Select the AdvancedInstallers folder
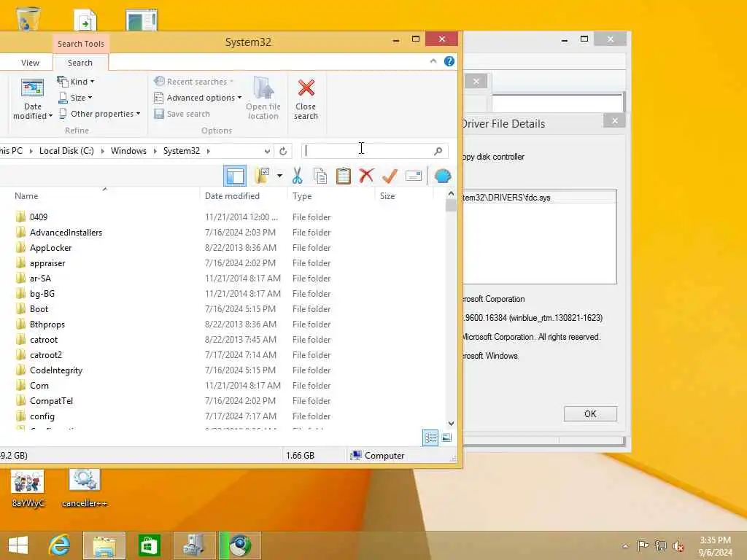The width and height of the screenshot is (747, 560). click(x=66, y=233)
